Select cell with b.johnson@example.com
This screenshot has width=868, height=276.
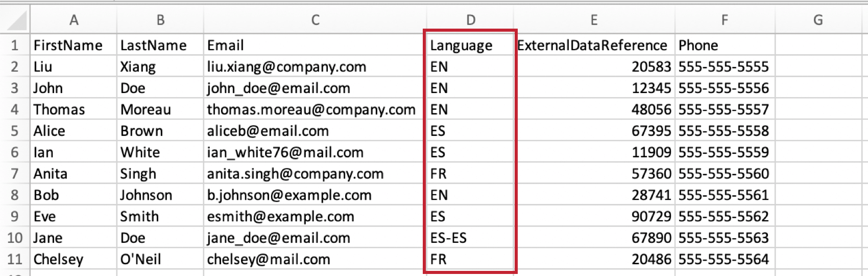(x=315, y=195)
